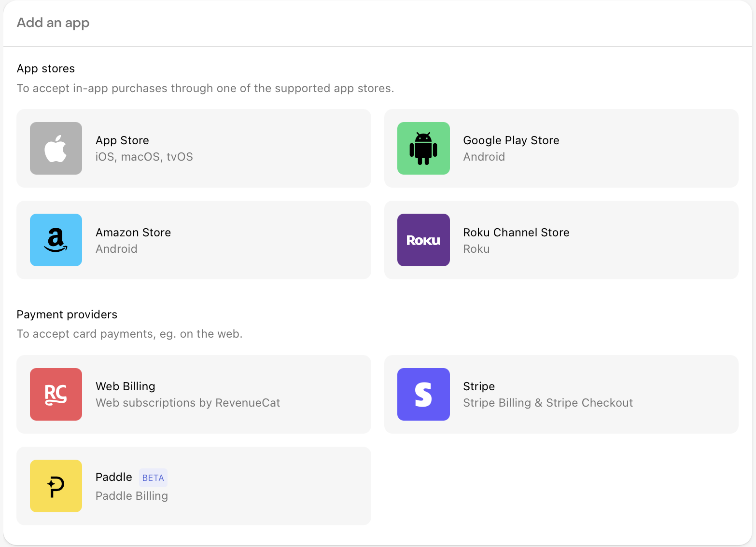
Task: Click 'Paddle Billing' subtitle text
Action: coord(132,496)
